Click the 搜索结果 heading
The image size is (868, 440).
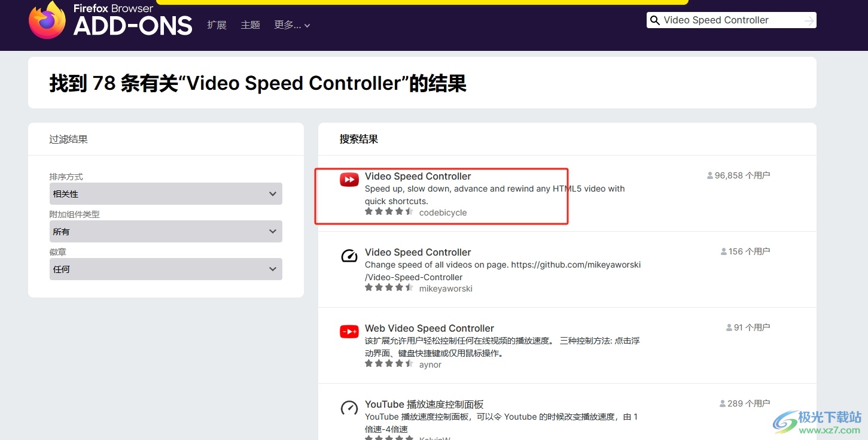(359, 139)
